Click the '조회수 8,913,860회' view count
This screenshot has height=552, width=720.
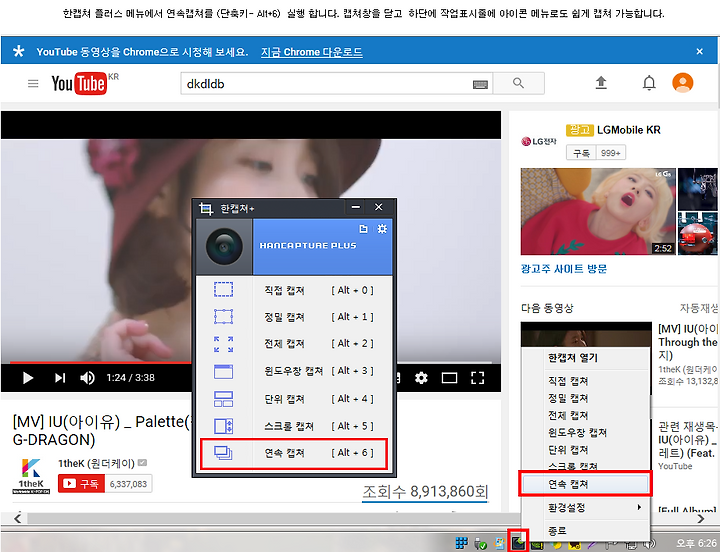point(425,491)
